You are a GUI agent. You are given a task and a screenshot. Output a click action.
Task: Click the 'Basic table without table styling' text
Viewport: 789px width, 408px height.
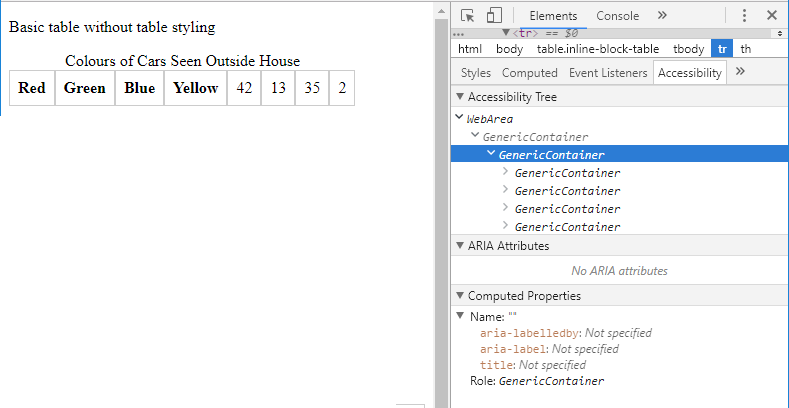(112, 27)
